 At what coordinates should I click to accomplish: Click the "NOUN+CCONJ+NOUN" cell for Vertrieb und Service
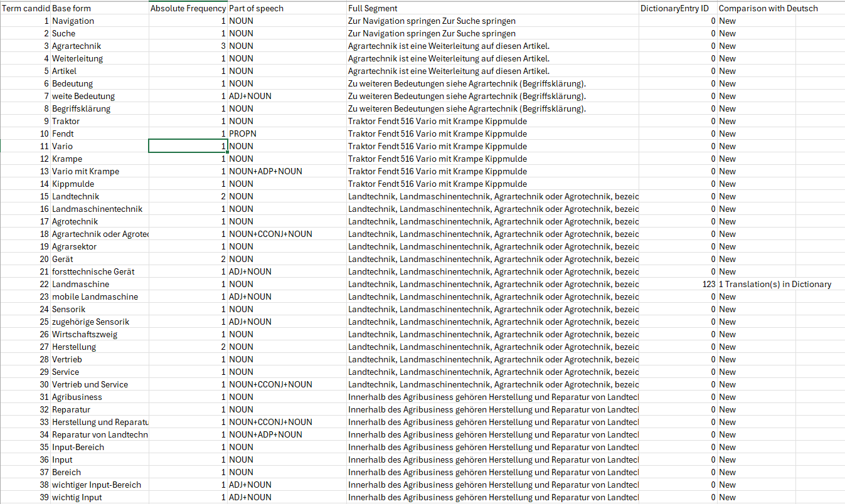coord(286,384)
